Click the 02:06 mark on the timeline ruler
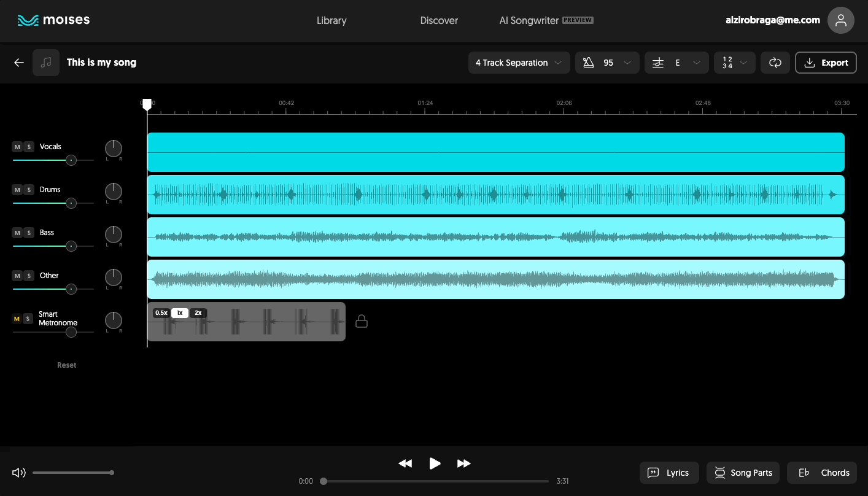The width and height of the screenshot is (868, 496). click(564, 103)
